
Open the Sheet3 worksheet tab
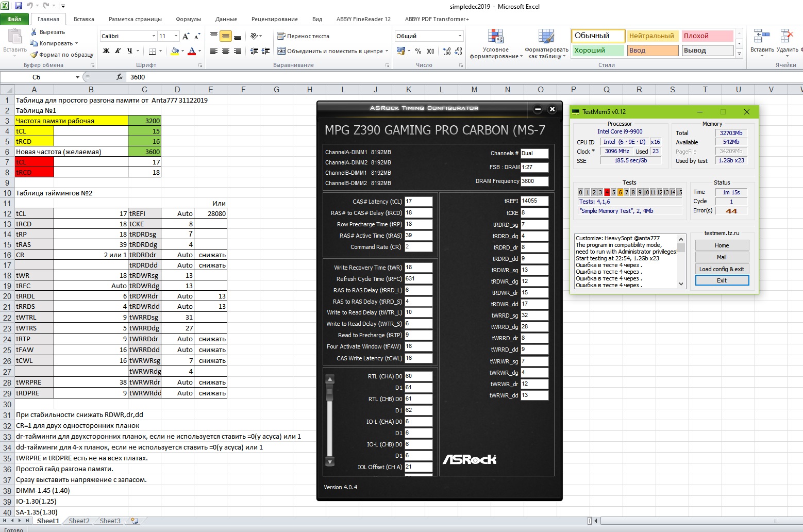[110, 521]
